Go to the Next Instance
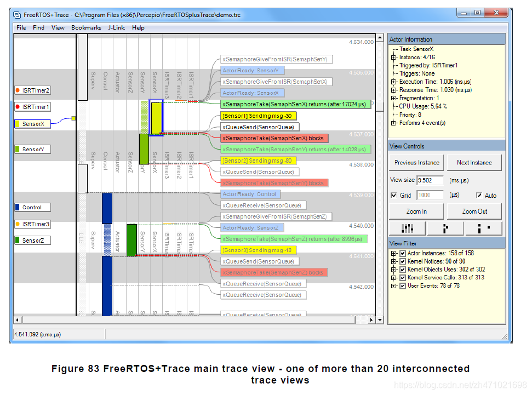Viewport: 532px width, 395px height. (x=474, y=163)
